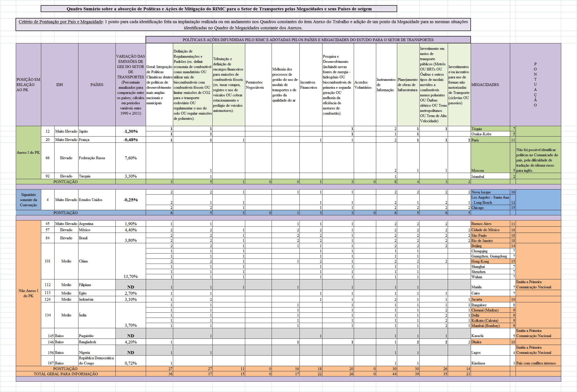Select the 'ND' value for Nigeria
The width and height of the screenshot is (577, 392).
(130, 350)
